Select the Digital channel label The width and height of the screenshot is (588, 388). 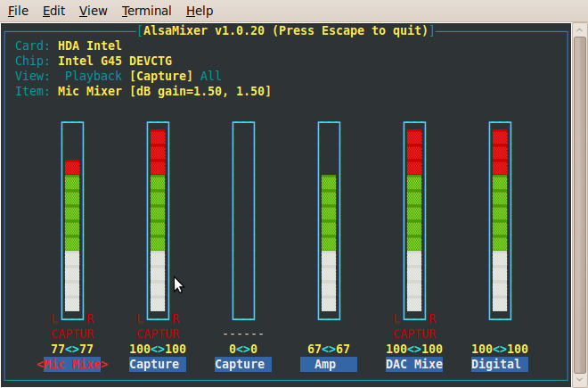[x=500, y=364]
